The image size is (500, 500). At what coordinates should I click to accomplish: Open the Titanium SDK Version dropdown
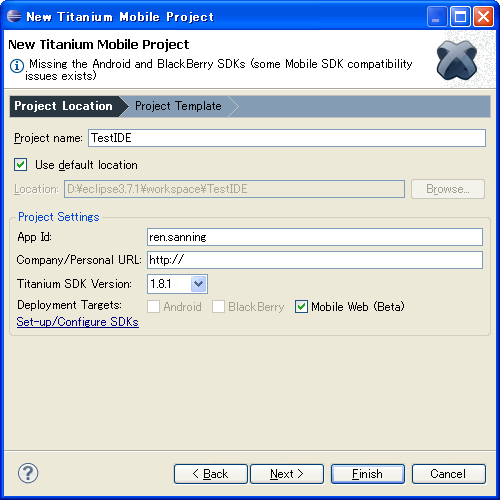point(199,284)
